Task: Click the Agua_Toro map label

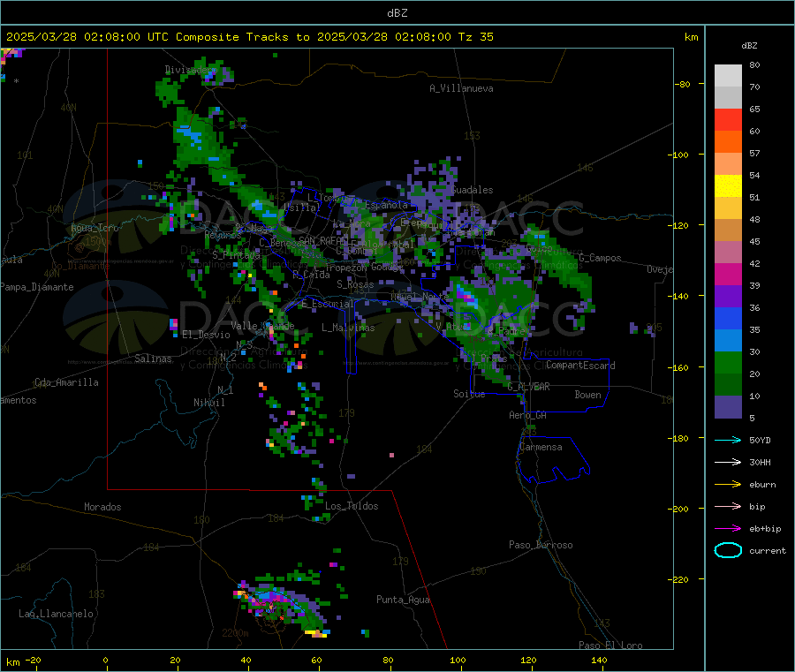Action: point(95,228)
